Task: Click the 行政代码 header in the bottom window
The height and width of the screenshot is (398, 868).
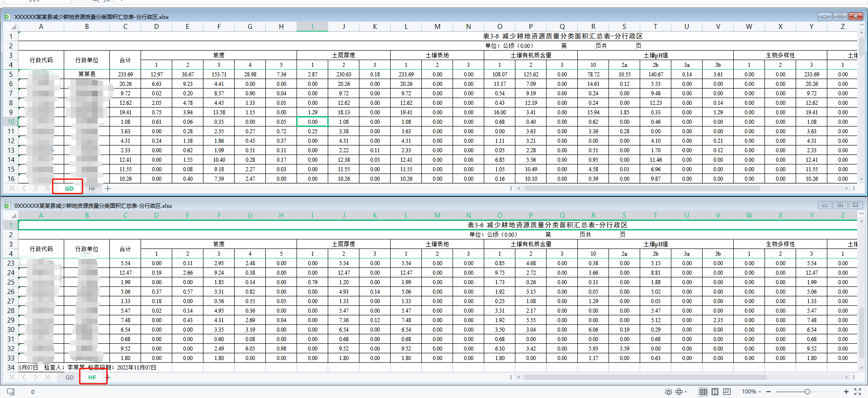Action: coord(41,249)
